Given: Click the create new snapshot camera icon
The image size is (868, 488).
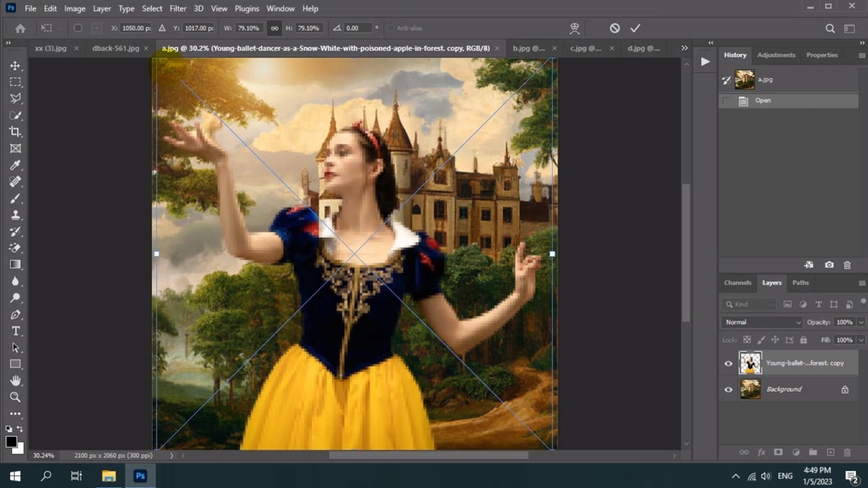Looking at the screenshot, I should click(x=829, y=265).
